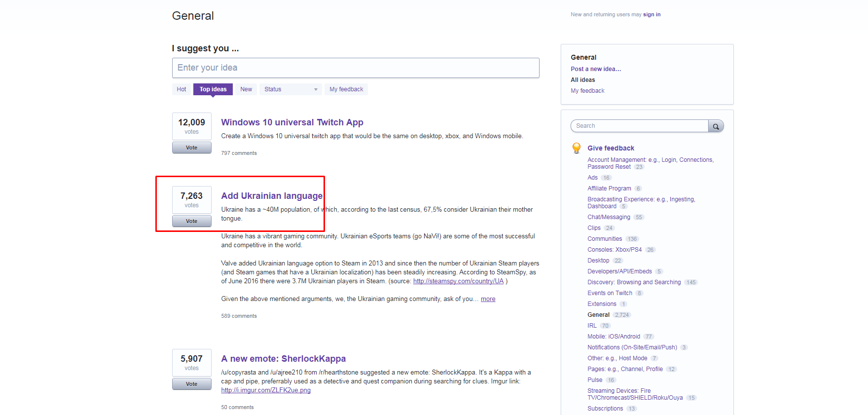868x415 pixels.
Task: Open Affiliate Program category
Action: coord(609,189)
